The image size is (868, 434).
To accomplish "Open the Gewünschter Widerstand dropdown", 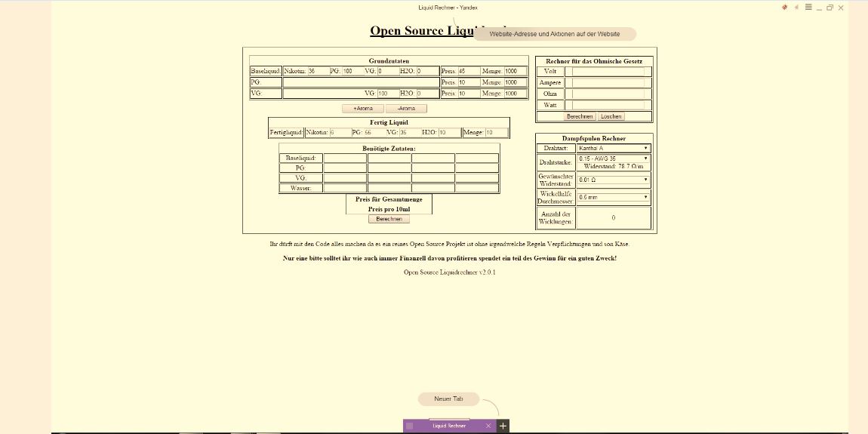I will point(613,180).
